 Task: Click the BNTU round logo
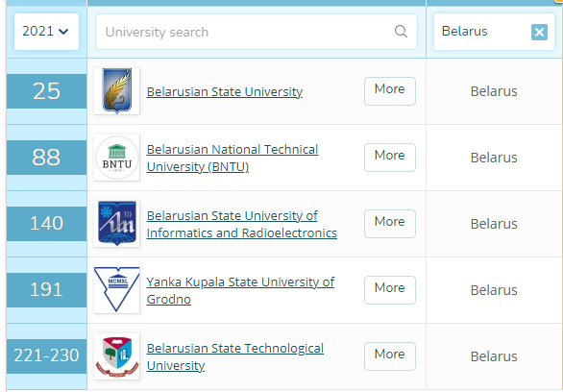[116, 158]
